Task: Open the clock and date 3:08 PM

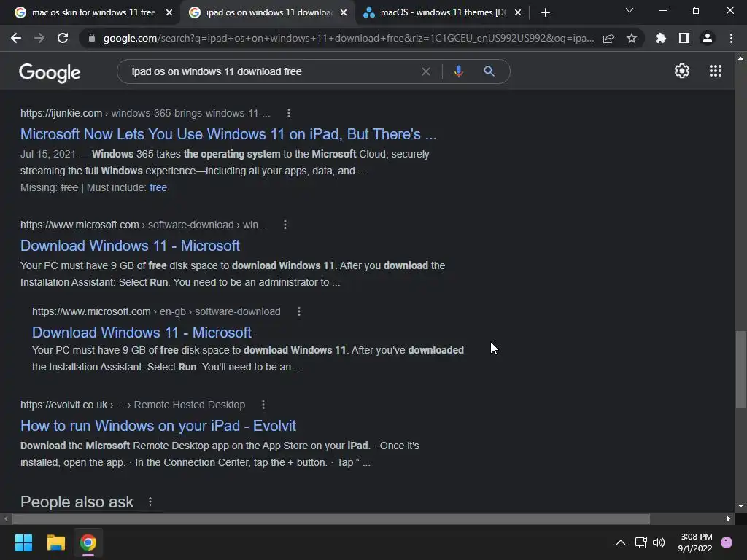Action: pos(695,542)
